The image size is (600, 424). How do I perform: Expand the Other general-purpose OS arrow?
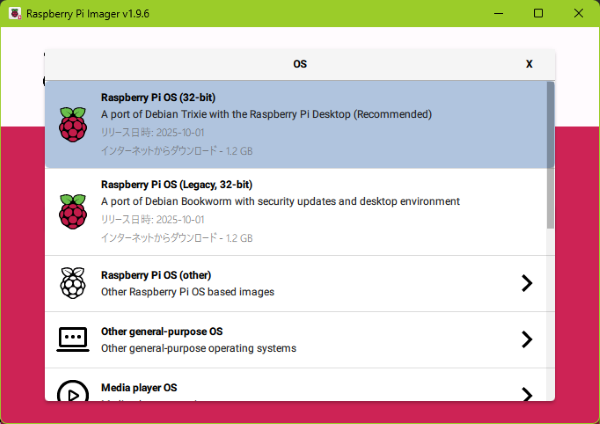pos(527,339)
